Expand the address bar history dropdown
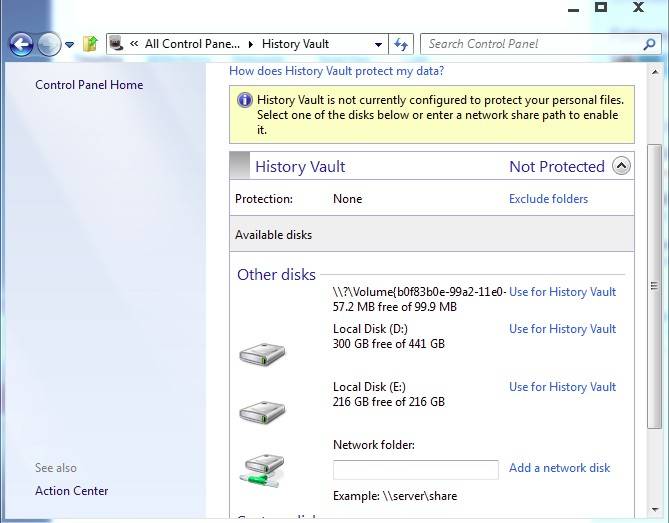669x523 pixels. click(x=378, y=44)
